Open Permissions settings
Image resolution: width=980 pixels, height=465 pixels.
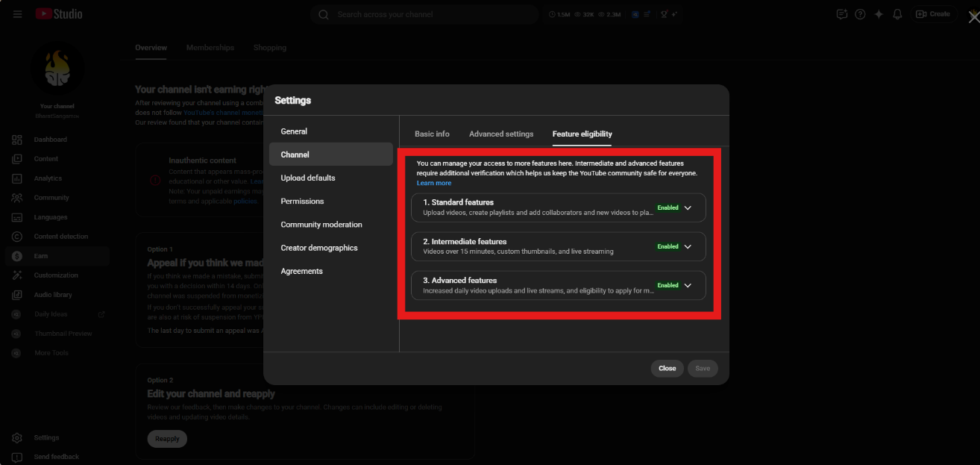(330, 202)
